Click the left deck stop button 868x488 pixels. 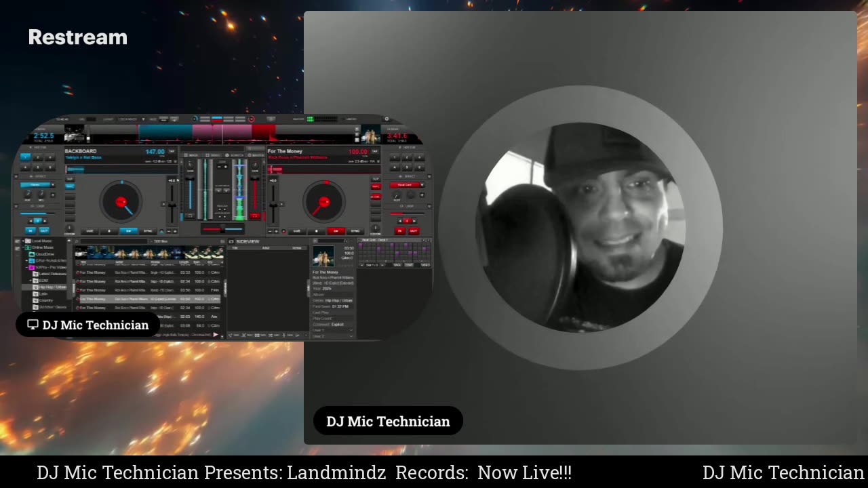tap(109, 231)
